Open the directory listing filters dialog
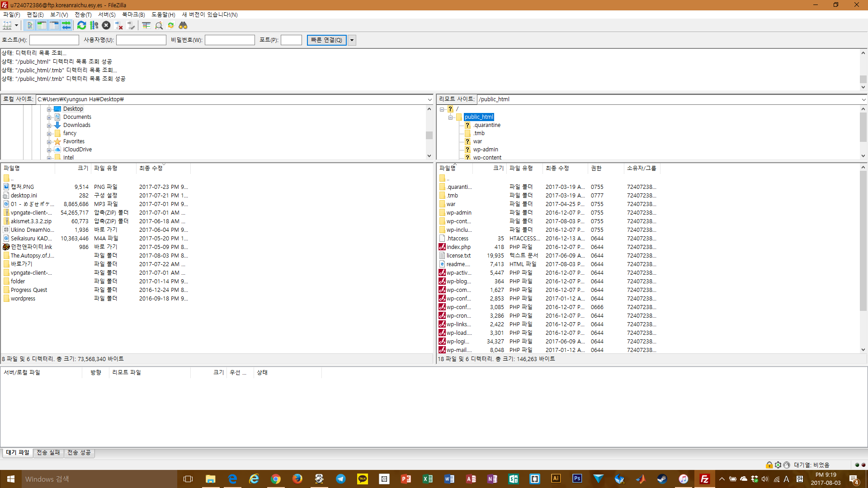 (146, 25)
